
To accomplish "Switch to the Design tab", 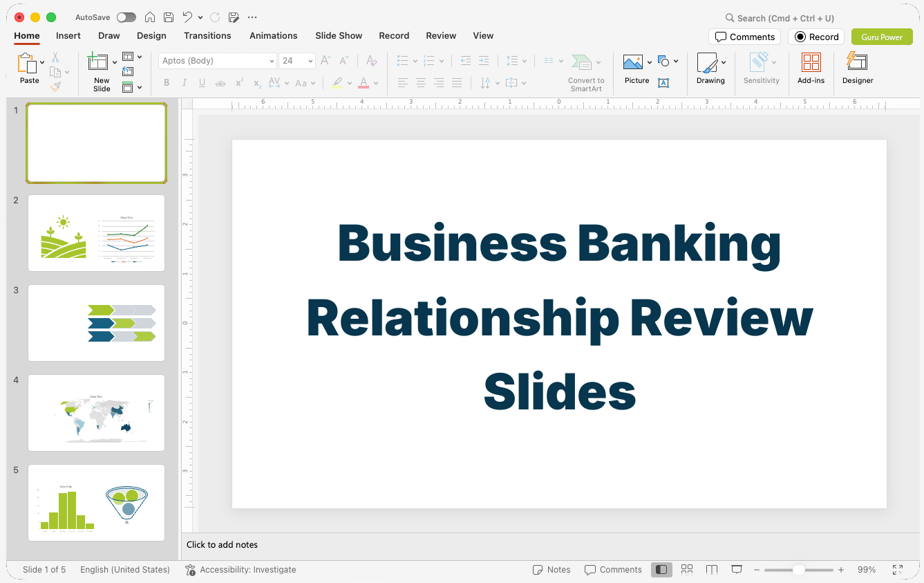I will [151, 35].
